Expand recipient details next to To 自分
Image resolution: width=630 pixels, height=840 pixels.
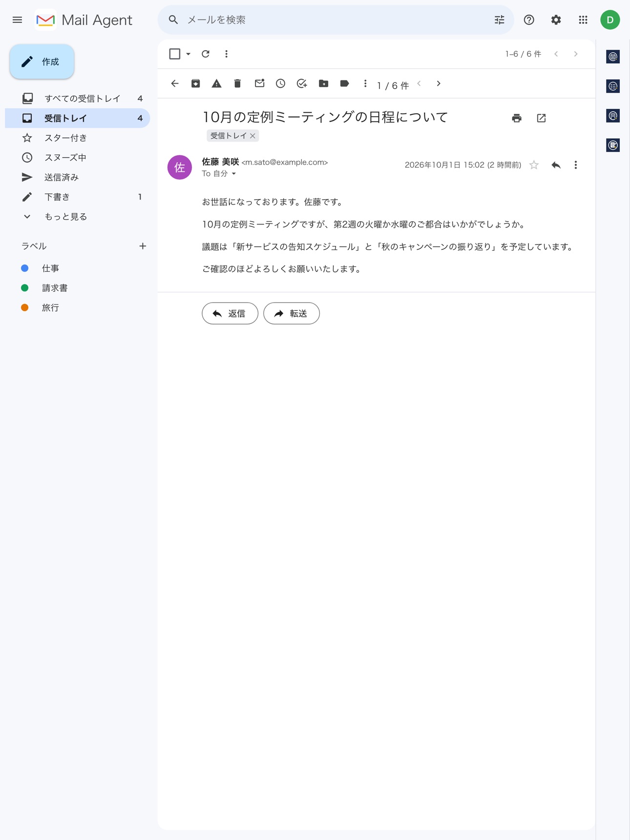234,174
